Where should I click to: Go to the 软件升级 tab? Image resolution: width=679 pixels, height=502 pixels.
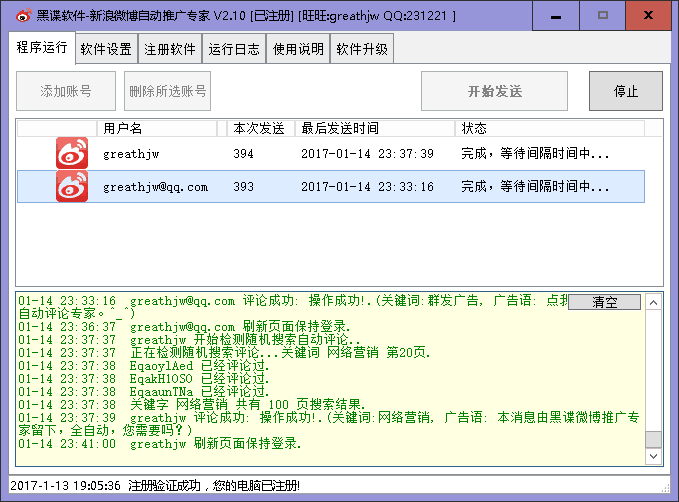tap(362, 49)
